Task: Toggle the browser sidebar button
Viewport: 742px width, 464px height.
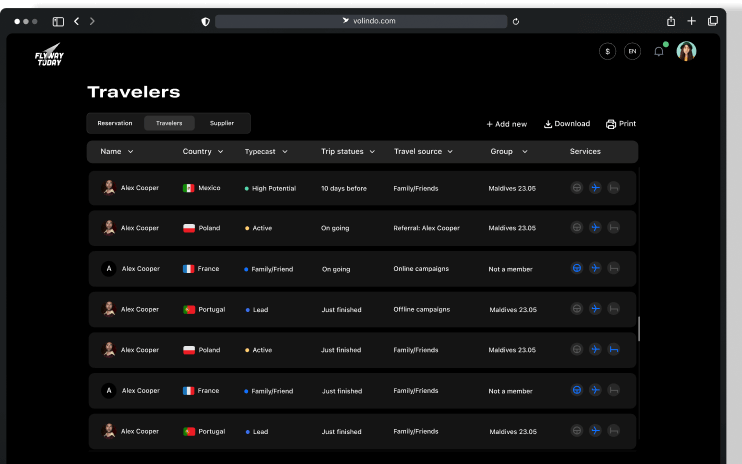Action: click(x=58, y=21)
